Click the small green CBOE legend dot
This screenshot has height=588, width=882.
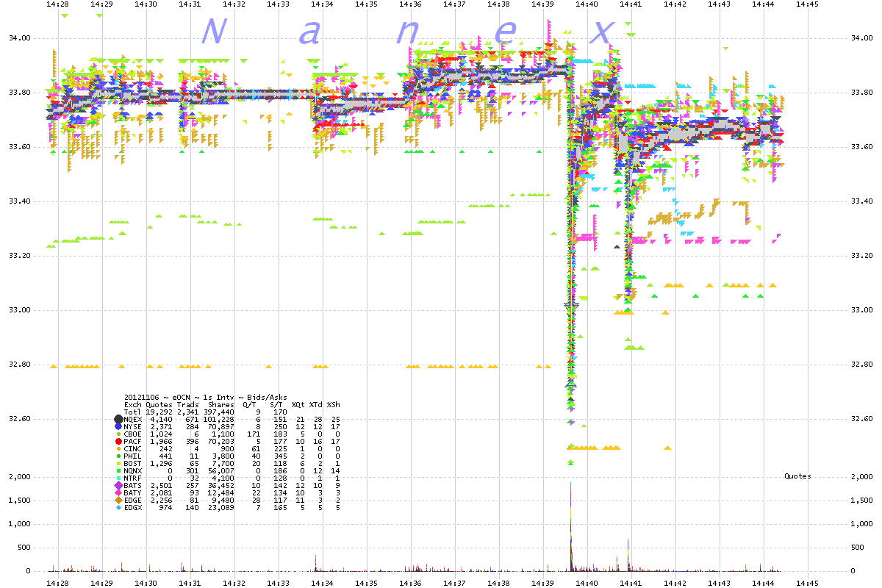click(x=118, y=434)
